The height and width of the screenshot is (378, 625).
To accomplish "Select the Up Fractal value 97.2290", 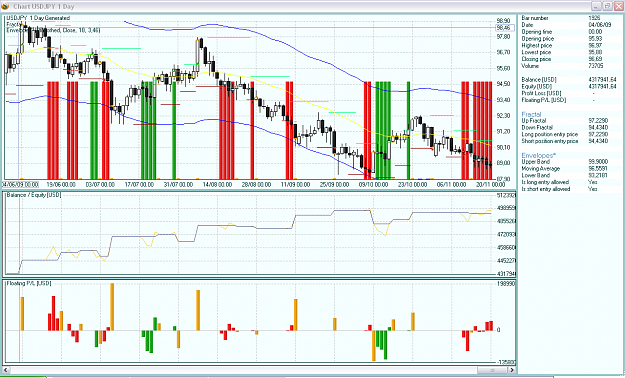I will (x=598, y=121).
